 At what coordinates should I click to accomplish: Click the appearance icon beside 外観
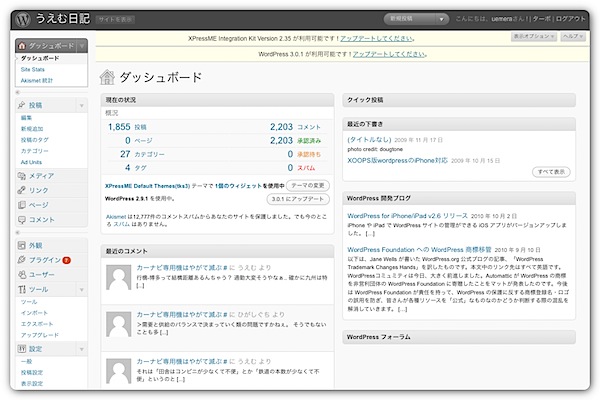[22, 245]
